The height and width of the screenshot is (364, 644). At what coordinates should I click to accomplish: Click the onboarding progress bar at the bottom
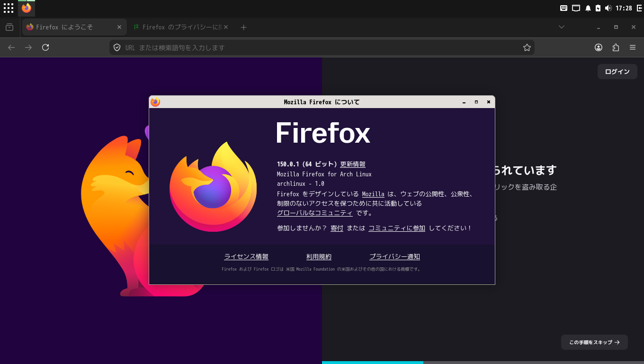pos(483,363)
